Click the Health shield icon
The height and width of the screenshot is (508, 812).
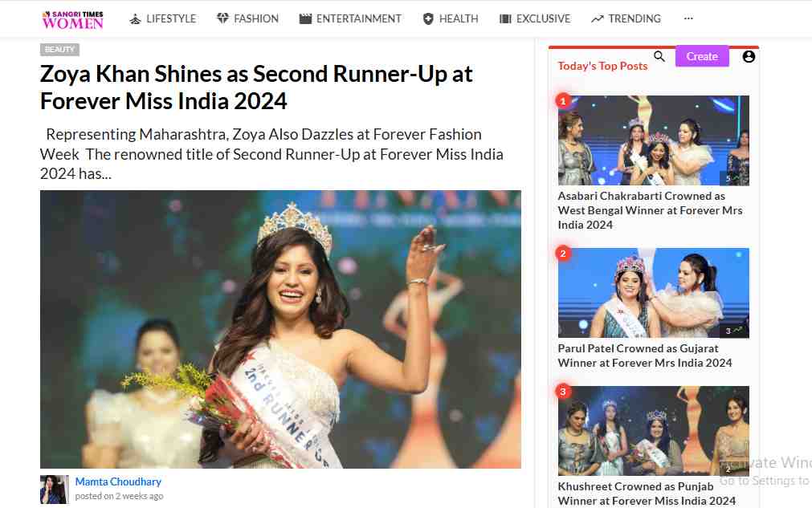pos(428,19)
